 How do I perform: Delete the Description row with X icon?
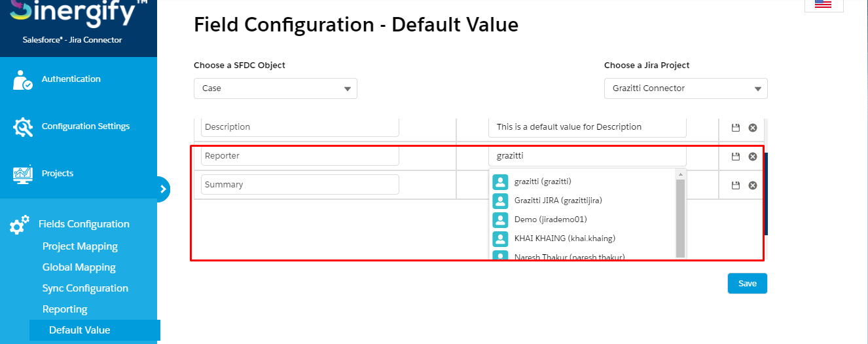753,127
